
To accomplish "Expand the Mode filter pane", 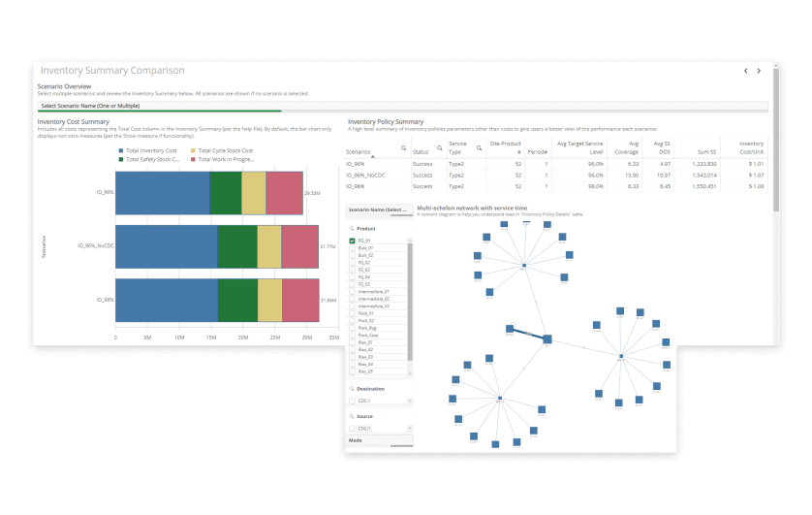I will [x=379, y=440].
